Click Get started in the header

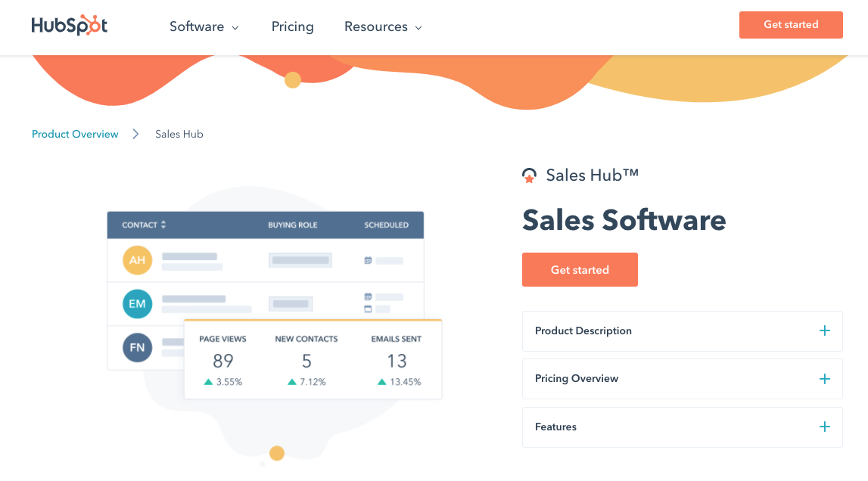791,25
